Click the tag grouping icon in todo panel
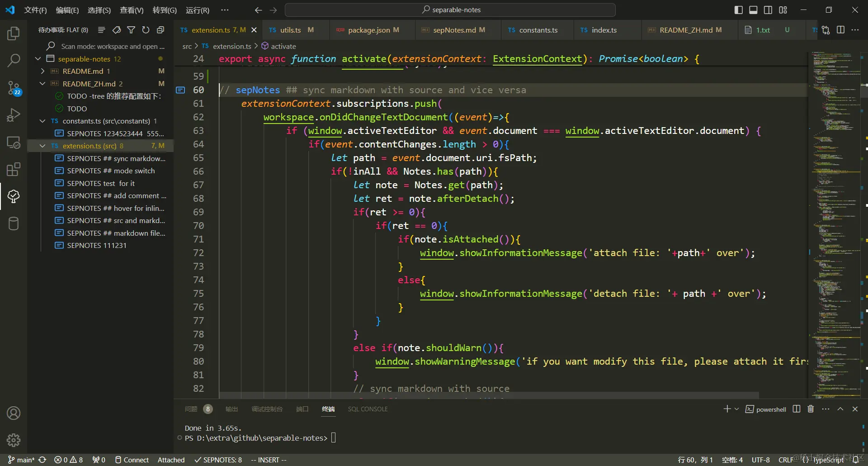 pyautogui.click(x=117, y=30)
